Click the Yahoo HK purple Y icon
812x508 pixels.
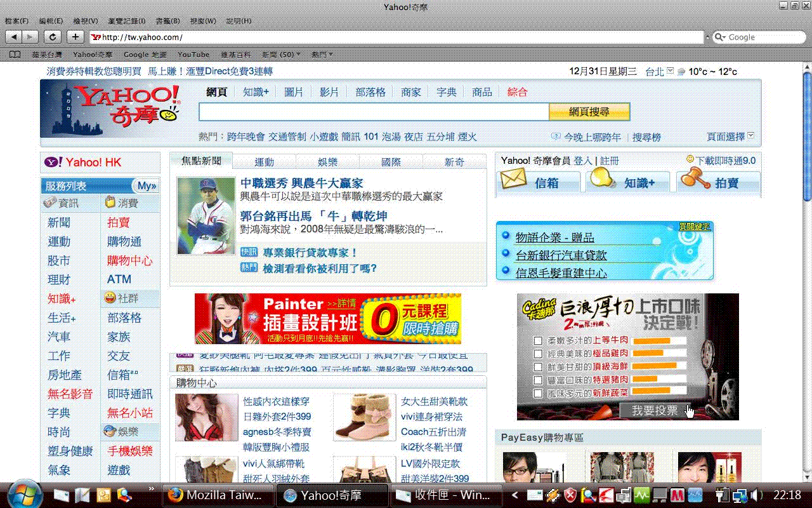(53, 163)
